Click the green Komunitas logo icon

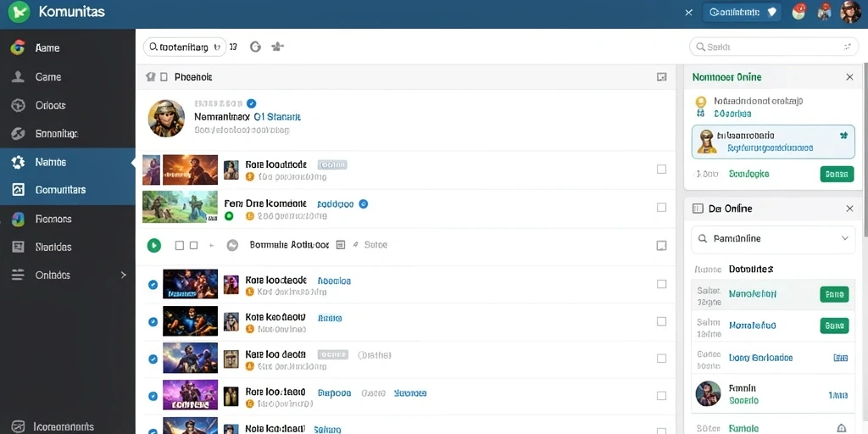tap(19, 12)
